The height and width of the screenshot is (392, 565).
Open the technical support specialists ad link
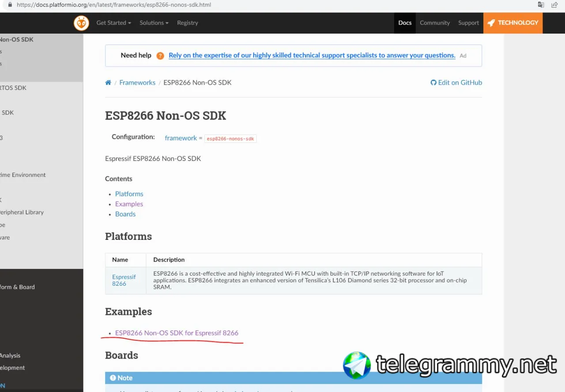tap(312, 56)
